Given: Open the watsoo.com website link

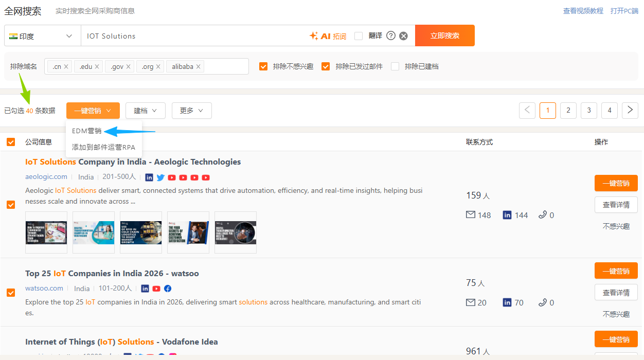Looking at the screenshot, I should click(x=44, y=288).
